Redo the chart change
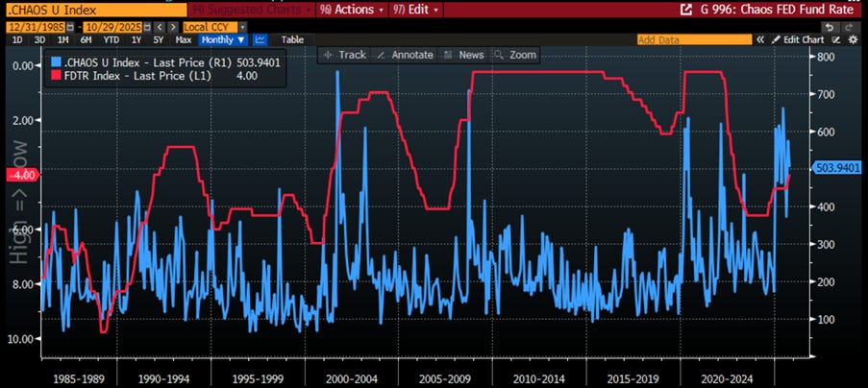This screenshot has height=388, width=868. pos(849,27)
